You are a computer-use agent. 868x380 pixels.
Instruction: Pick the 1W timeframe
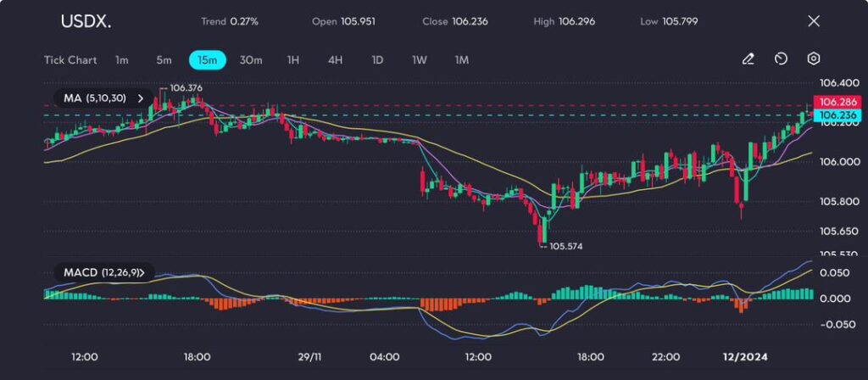(x=420, y=60)
